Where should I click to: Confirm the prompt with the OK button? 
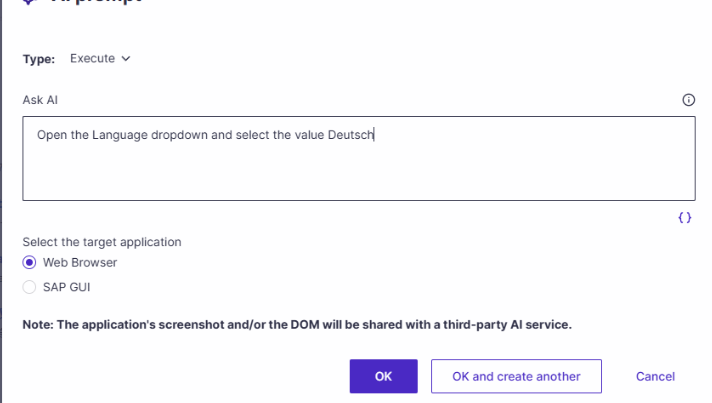tap(384, 376)
